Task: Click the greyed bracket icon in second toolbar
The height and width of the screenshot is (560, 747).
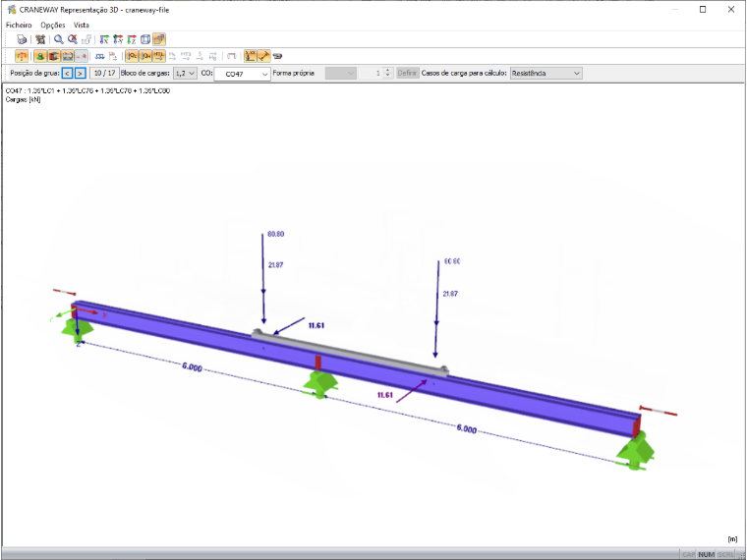Action: (x=232, y=56)
